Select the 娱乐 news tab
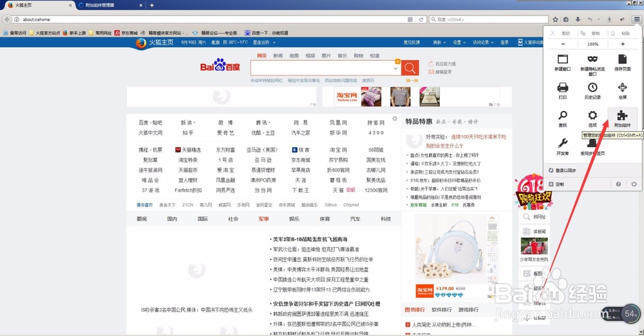Viewport: 644px width, 336px height. click(x=294, y=219)
